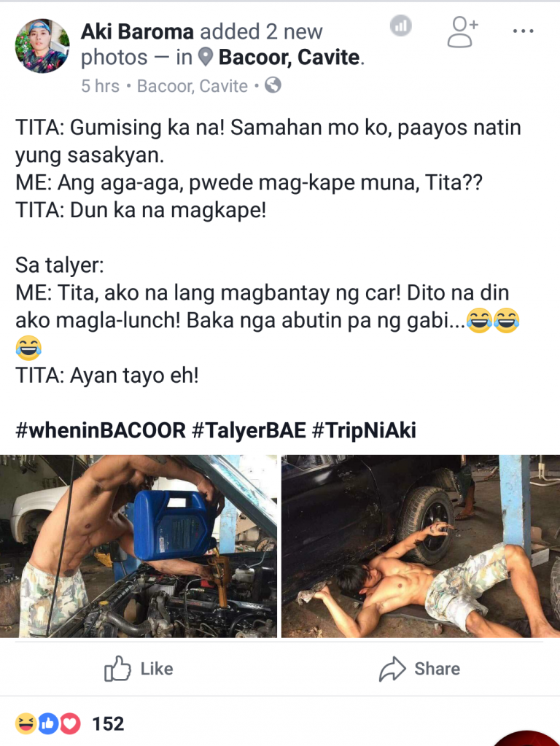
Task: Tap the Share arrow button
Action: click(420, 669)
